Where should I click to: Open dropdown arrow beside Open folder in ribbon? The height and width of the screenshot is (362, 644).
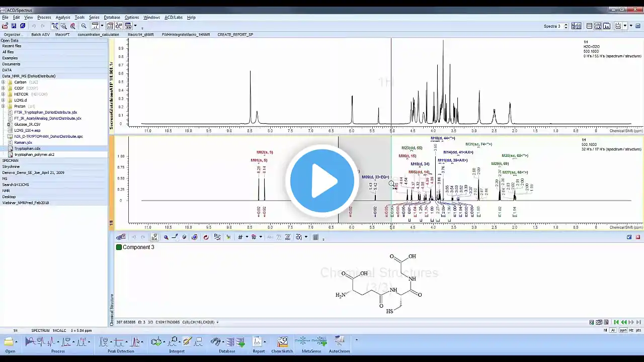(17, 342)
